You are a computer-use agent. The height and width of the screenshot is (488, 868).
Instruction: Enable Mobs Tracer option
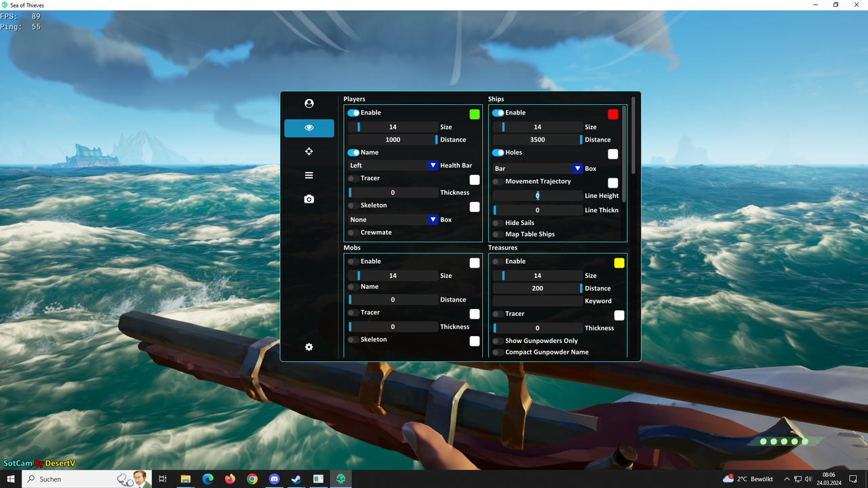click(x=353, y=312)
